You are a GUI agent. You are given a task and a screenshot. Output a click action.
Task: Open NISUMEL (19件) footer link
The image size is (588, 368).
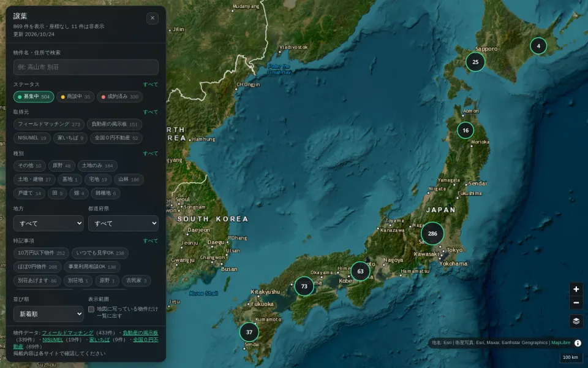(53, 340)
